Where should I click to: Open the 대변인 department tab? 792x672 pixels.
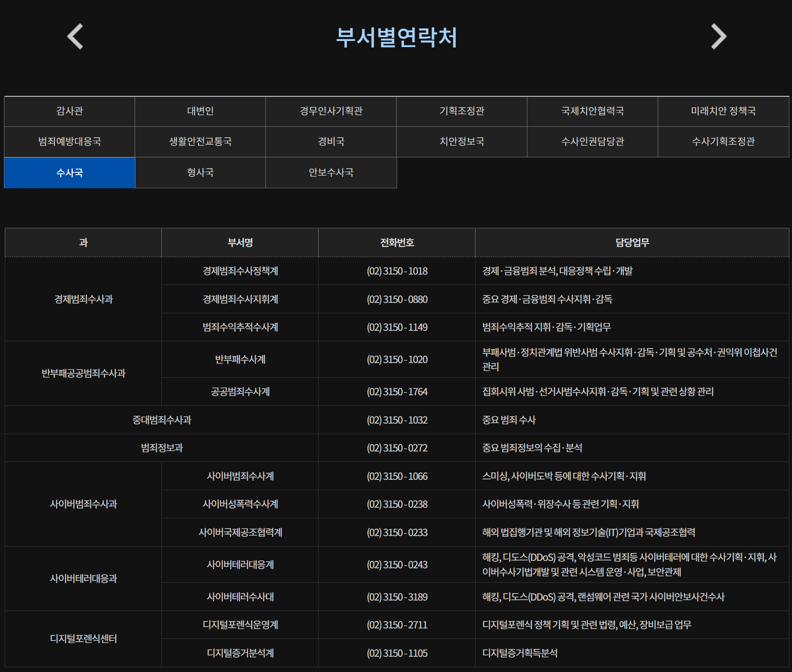201,111
